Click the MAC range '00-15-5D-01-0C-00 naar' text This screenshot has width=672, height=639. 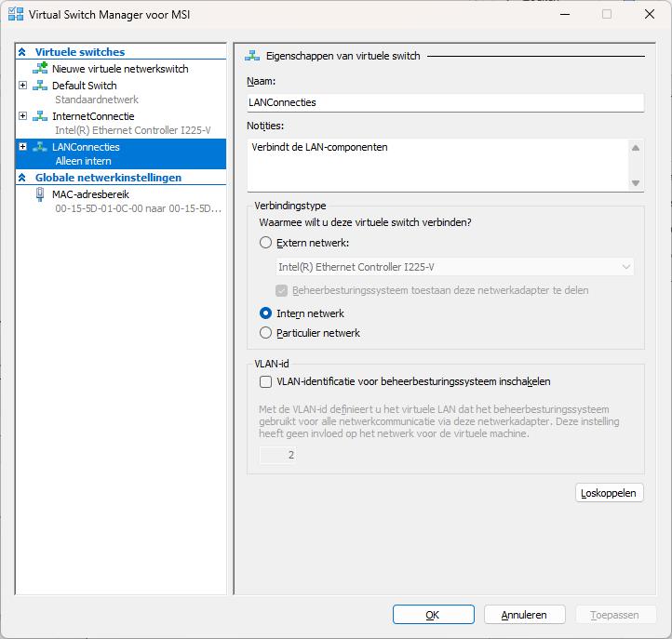(111, 208)
